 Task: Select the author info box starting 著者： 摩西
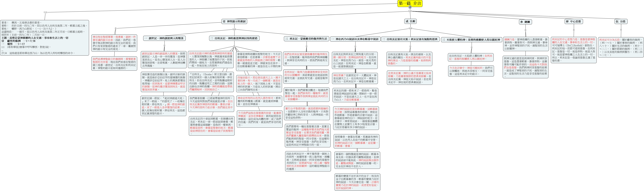[x=45, y=38]
